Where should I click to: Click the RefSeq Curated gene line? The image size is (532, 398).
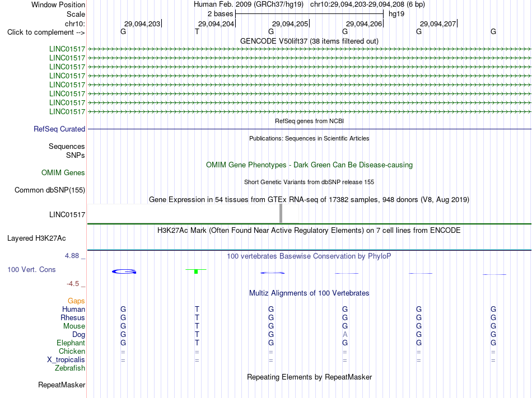[309, 129]
